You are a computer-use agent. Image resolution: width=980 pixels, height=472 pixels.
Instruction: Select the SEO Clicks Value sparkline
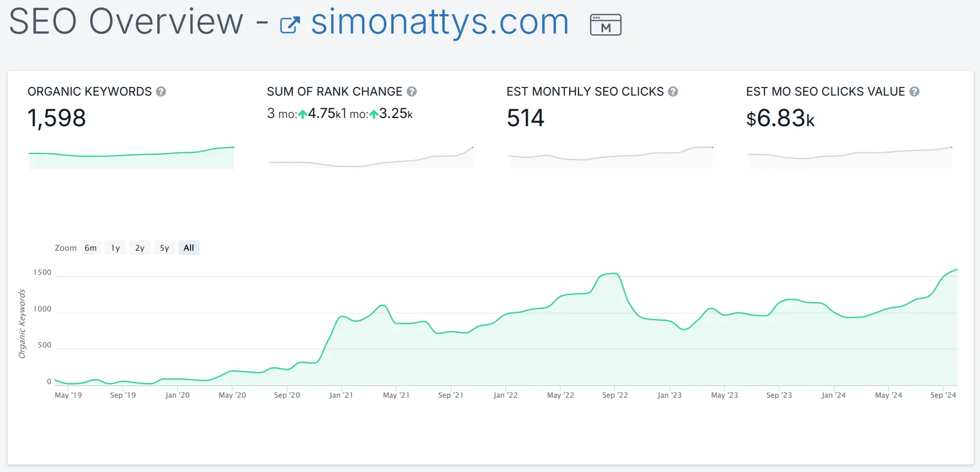pyautogui.click(x=849, y=157)
